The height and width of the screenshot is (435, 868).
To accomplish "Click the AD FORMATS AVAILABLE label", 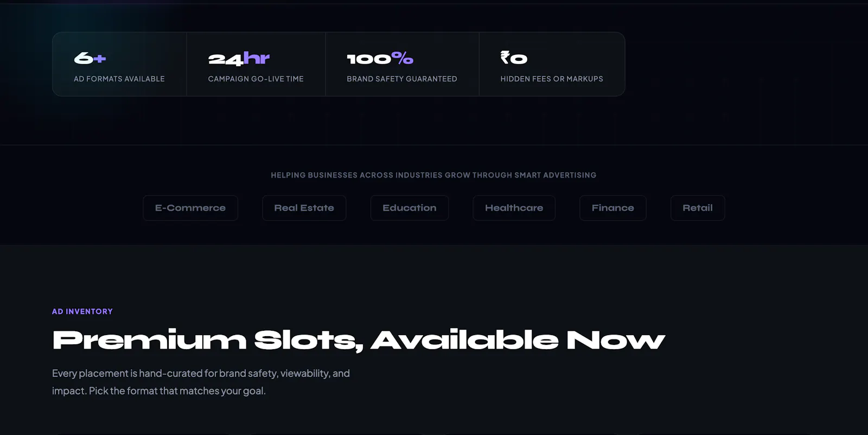I will tap(119, 79).
